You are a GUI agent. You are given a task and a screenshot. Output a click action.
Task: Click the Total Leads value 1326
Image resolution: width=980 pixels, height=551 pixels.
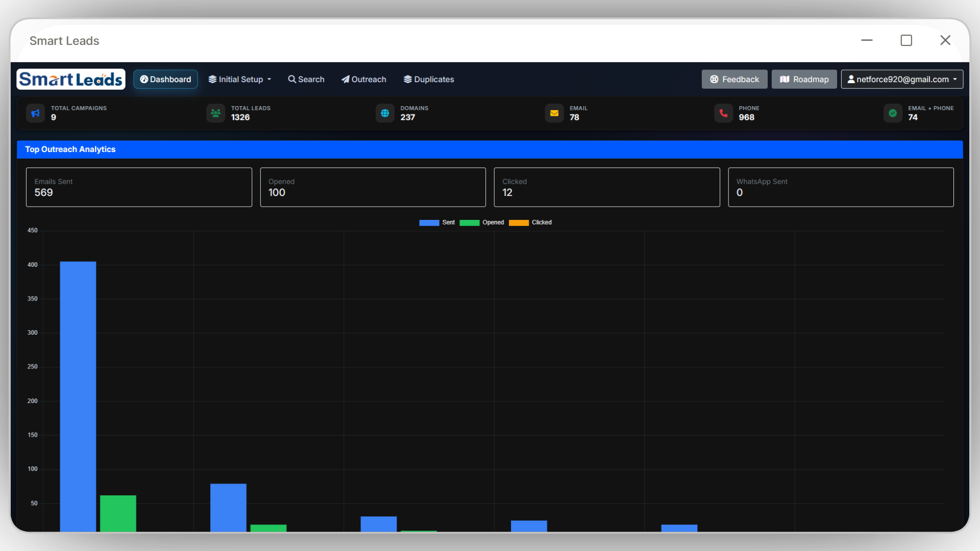pos(240,117)
